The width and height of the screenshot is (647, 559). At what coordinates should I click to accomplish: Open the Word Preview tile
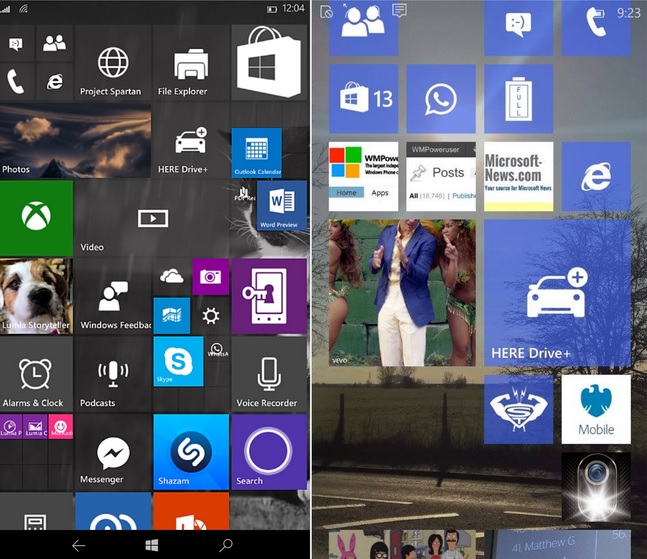(282, 206)
